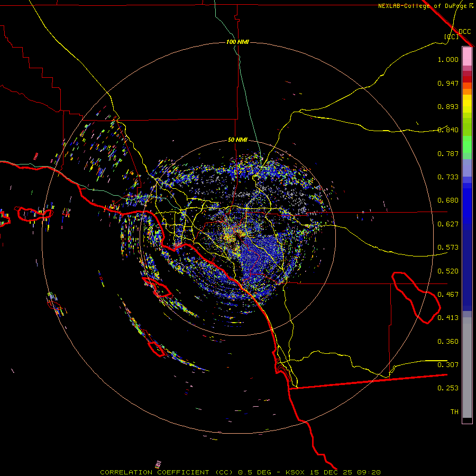This screenshot has height=476, width=476.
Task: Click the 100 NMI range ring label
Action: [x=237, y=42]
